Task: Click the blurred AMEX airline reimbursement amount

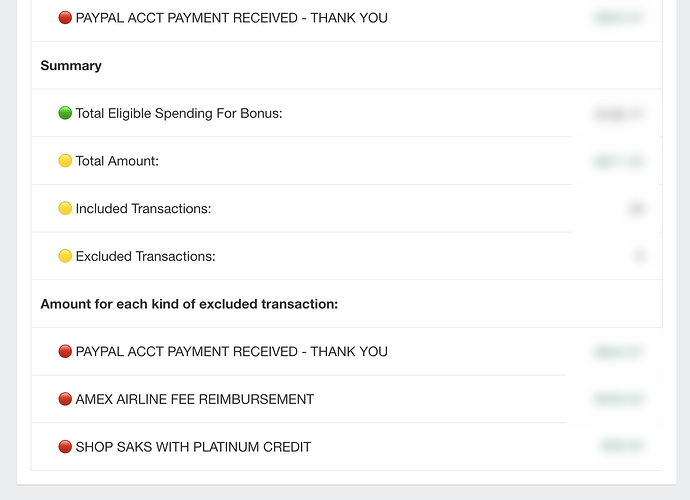Action: tap(619, 399)
